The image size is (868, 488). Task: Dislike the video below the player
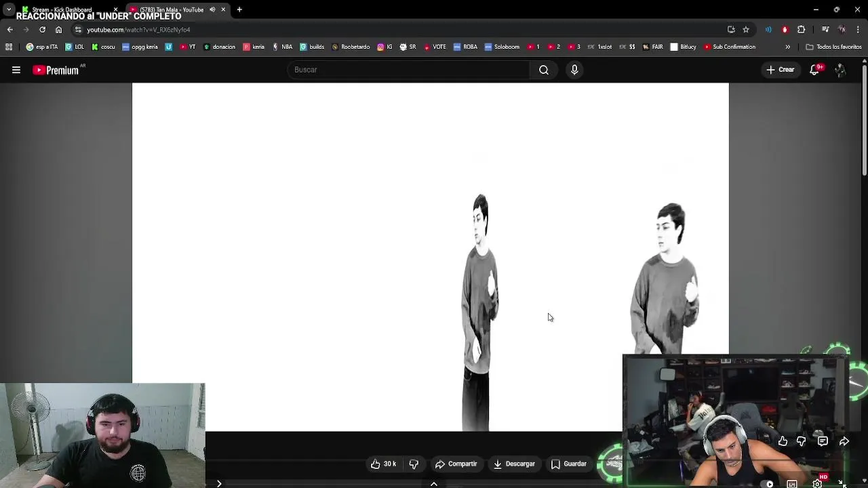tap(414, 464)
